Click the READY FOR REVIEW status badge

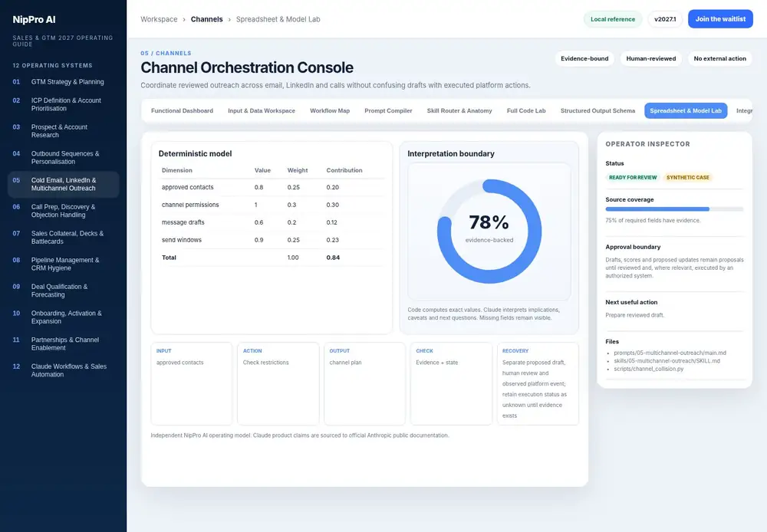[633, 178]
